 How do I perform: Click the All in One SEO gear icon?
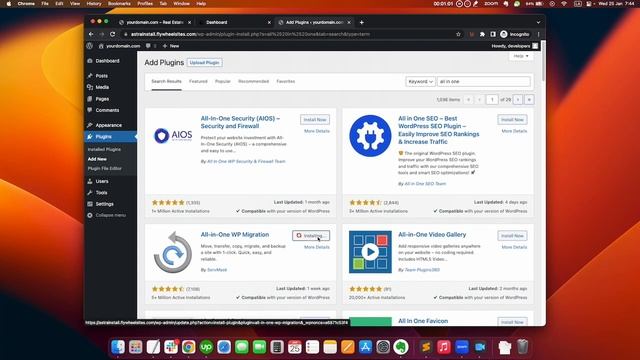click(x=370, y=136)
